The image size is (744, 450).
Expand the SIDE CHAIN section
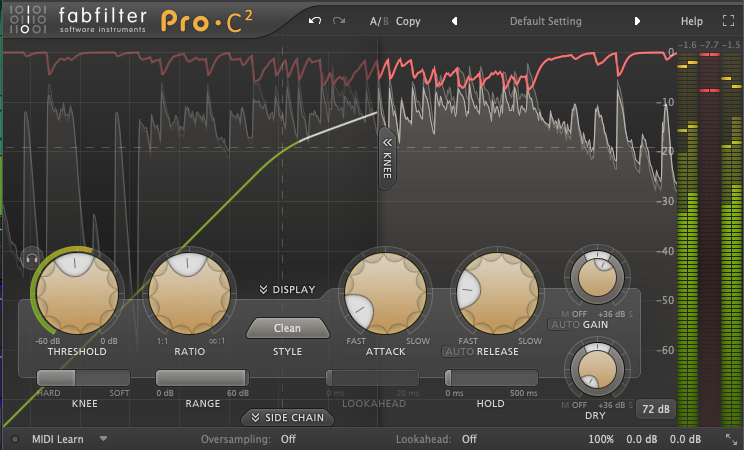click(288, 418)
